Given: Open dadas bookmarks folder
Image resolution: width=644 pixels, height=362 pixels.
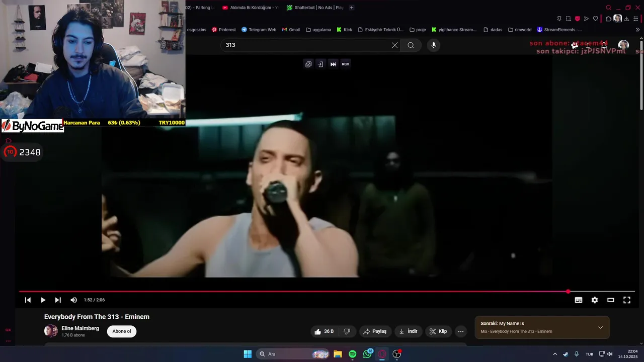Looking at the screenshot, I should coord(493,30).
